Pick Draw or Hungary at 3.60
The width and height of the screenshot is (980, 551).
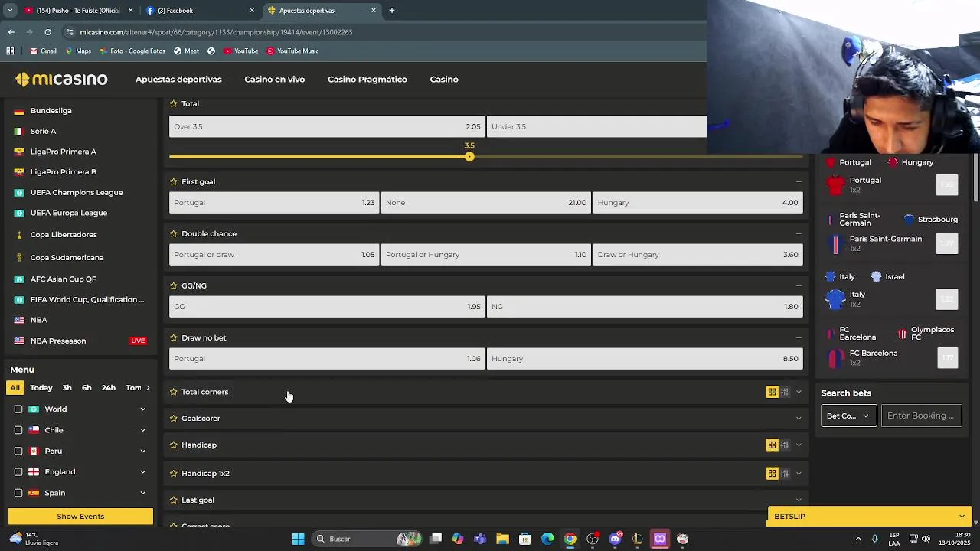coord(697,255)
